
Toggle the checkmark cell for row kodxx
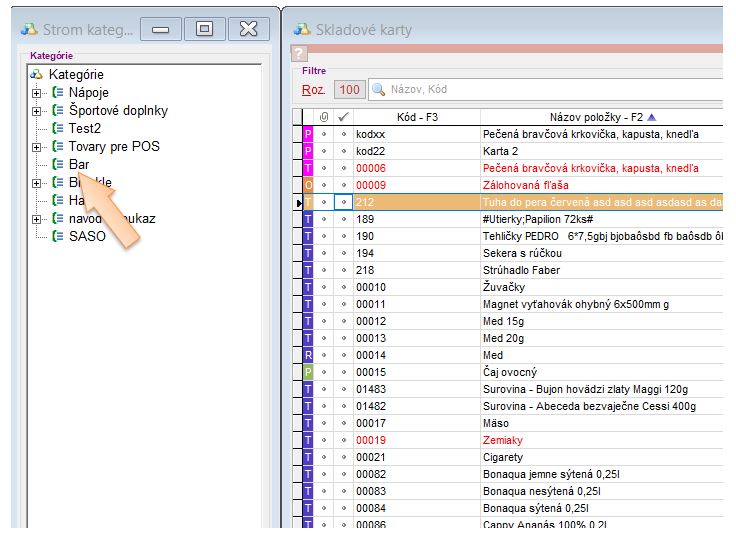tap(343, 133)
